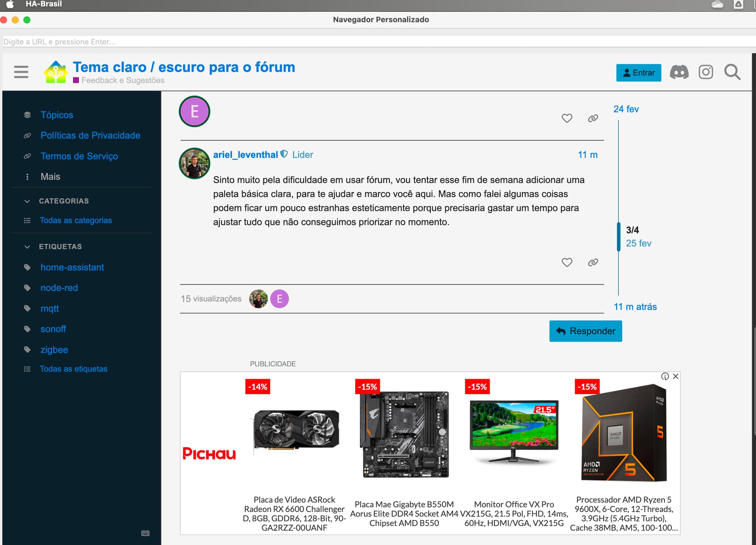Jump to 24 fev on timeline

point(626,109)
